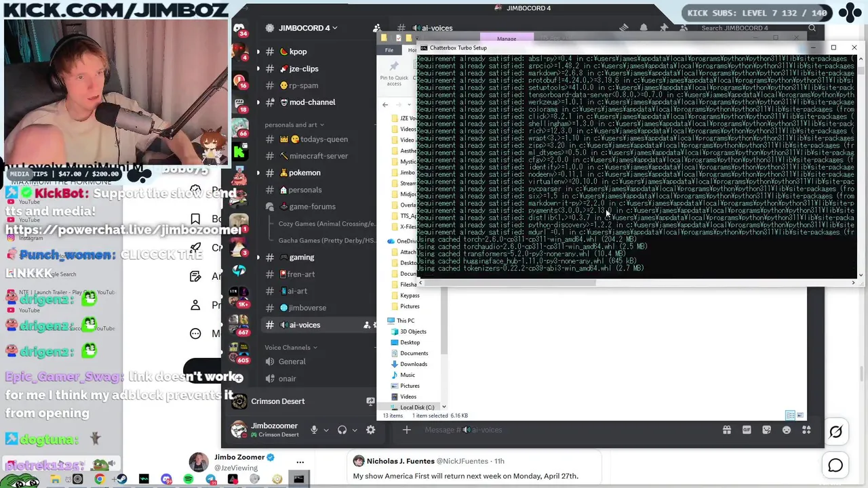Open the ai-art channel
Image resolution: width=868 pixels, height=488 pixels.
point(297,291)
